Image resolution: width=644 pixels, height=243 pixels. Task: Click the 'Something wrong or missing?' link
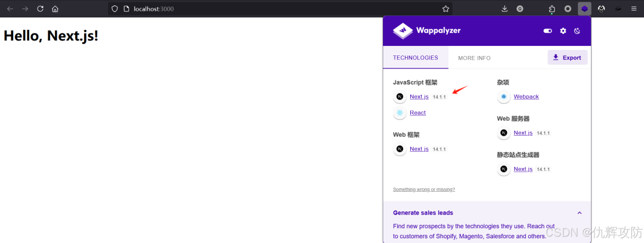pos(424,189)
